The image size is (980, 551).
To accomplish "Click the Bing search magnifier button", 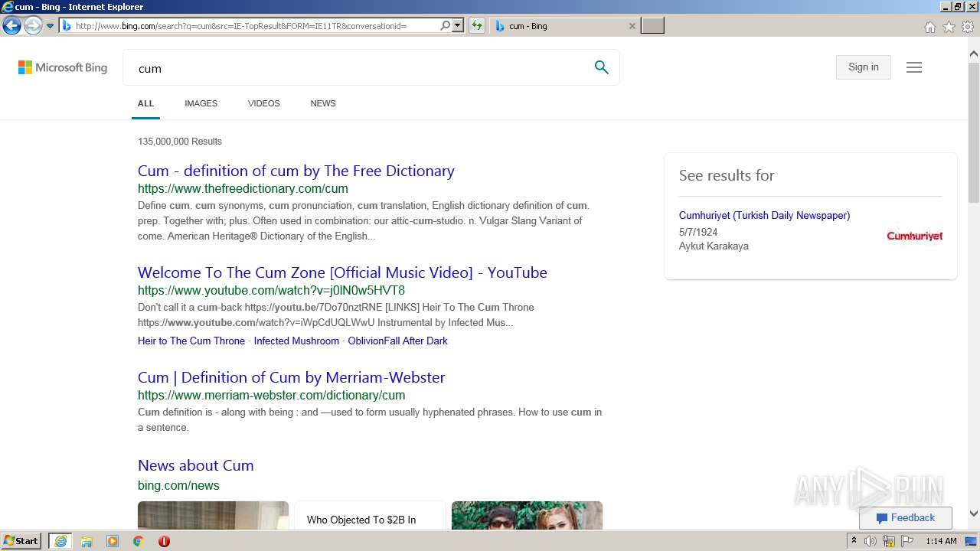I will pos(602,67).
